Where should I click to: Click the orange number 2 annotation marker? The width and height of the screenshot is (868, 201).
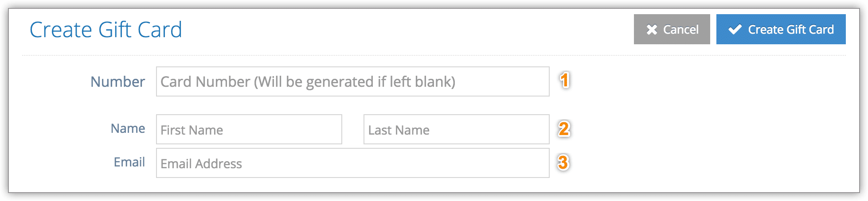click(x=564, y=129)
